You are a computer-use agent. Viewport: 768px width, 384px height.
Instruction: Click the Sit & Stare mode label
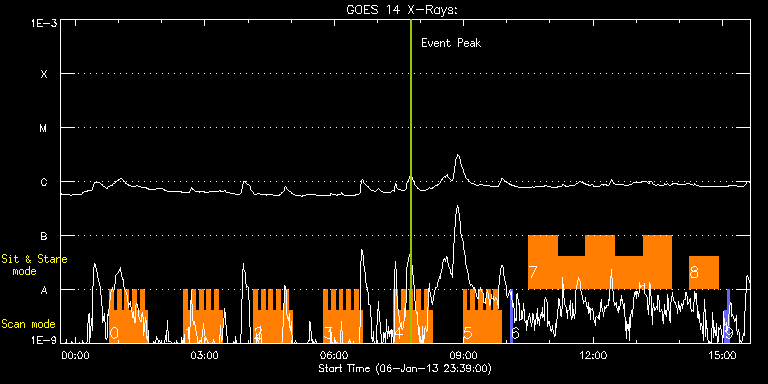tap(34, 265)
